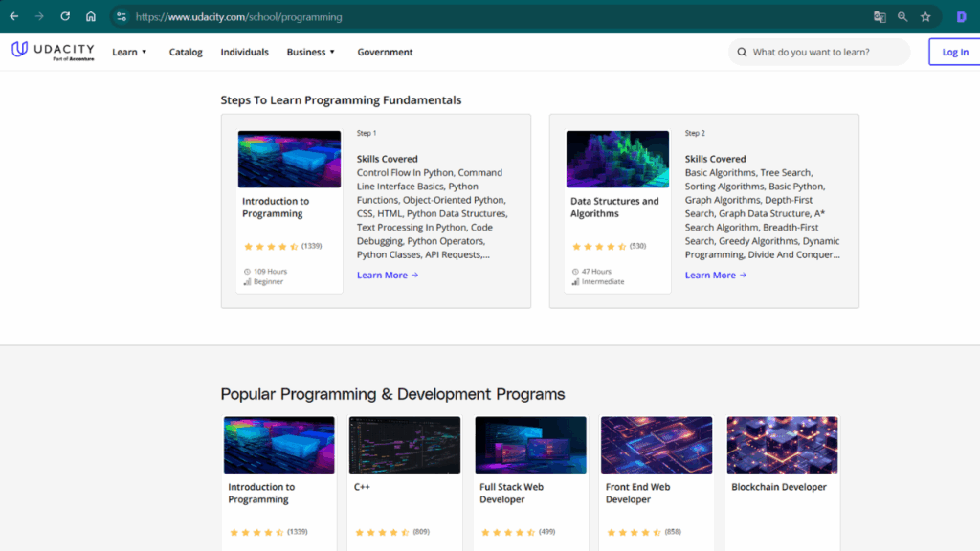Viewport: 980px width, 551px height.
Task: Click the magnifier in the Udacity search bar
Action: (741, 51)
